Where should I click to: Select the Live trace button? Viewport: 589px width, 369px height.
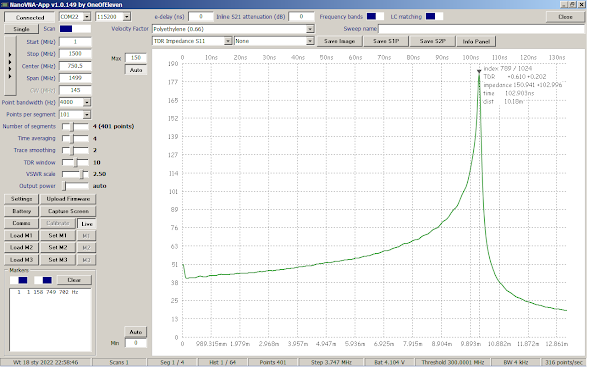tap(86, 224)
